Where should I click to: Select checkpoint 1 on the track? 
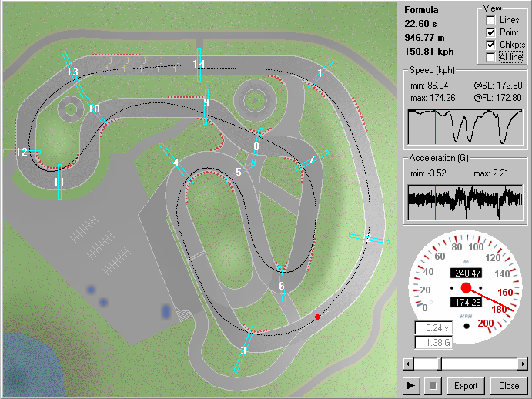tap(320, 72)
